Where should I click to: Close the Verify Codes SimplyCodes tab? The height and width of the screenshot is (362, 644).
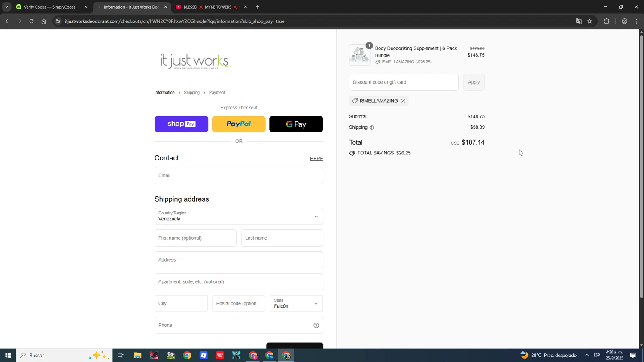tap(86, 7)
